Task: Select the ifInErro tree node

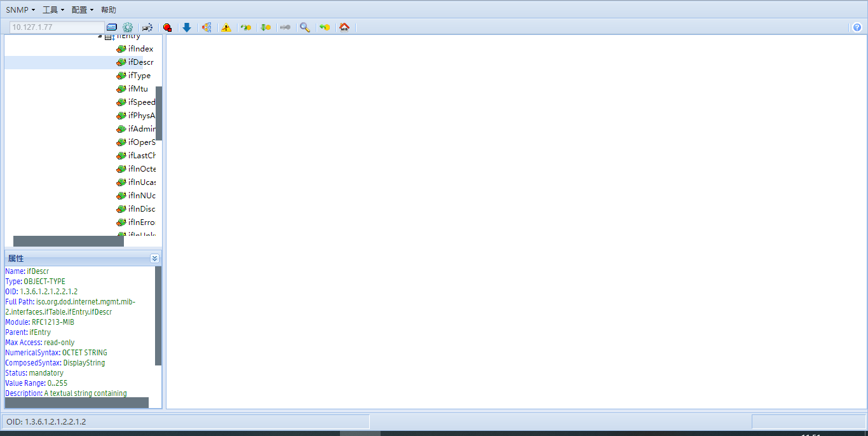Action: tap(141, 222)
